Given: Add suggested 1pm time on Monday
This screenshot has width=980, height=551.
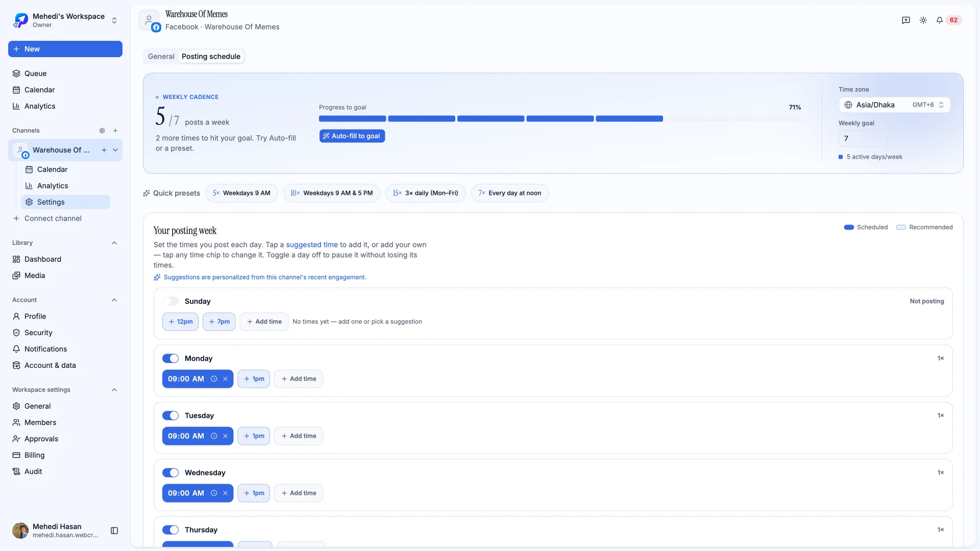Looking at the screenshot, I should tap(254, 379).
